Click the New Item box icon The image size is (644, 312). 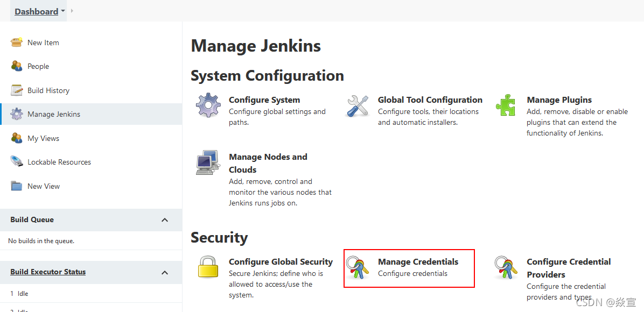tap(17, 42)
